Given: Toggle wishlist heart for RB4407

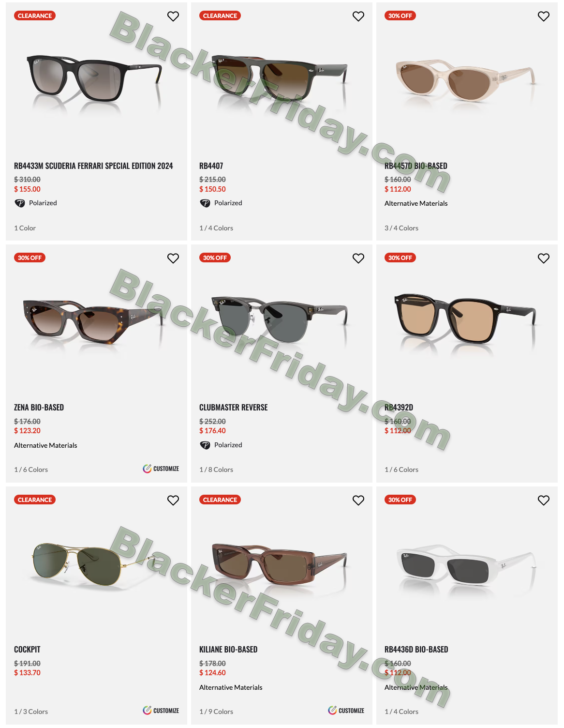Looking at the screenshot, I should point(358,16).
